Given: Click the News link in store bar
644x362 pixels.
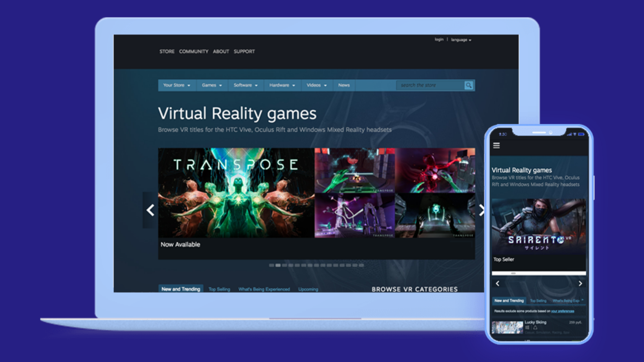Looking at the screenshot, I should click(344, 85).
